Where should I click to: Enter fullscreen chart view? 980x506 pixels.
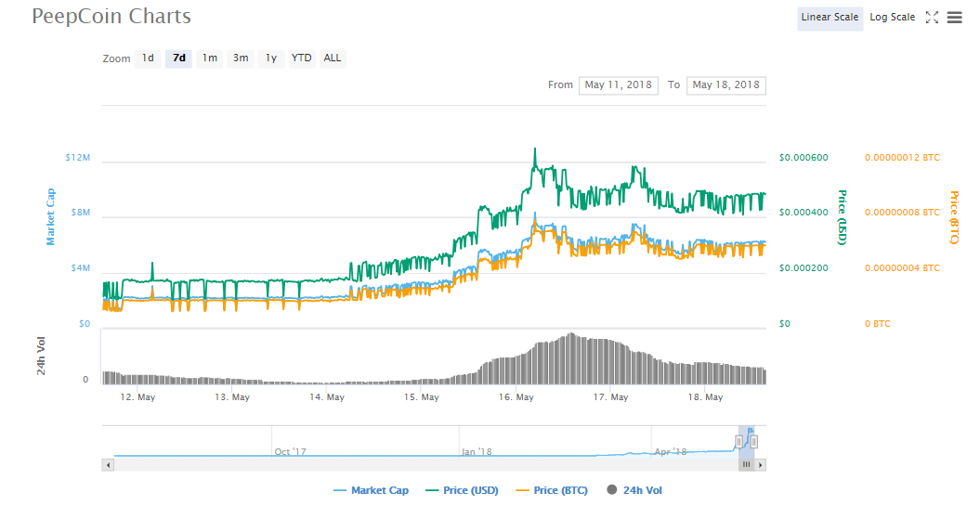[x=933, y=18]
